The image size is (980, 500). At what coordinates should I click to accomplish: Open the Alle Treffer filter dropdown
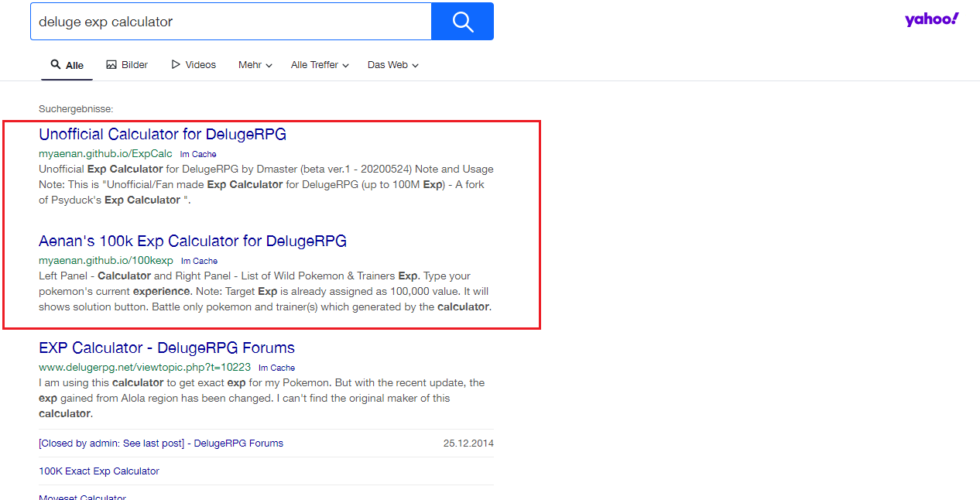[x=320, y=65]
